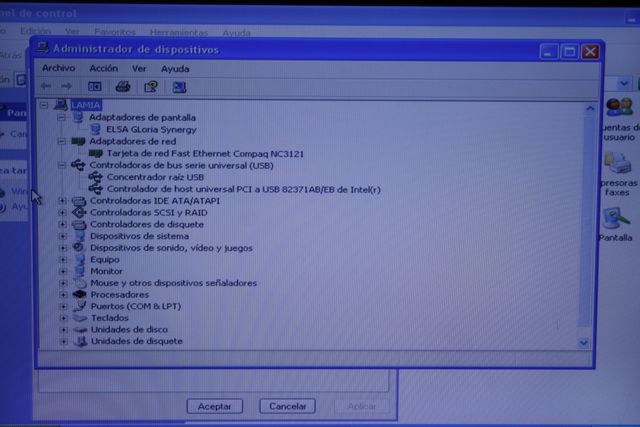Expand the Equipo node

coord(63,260)
